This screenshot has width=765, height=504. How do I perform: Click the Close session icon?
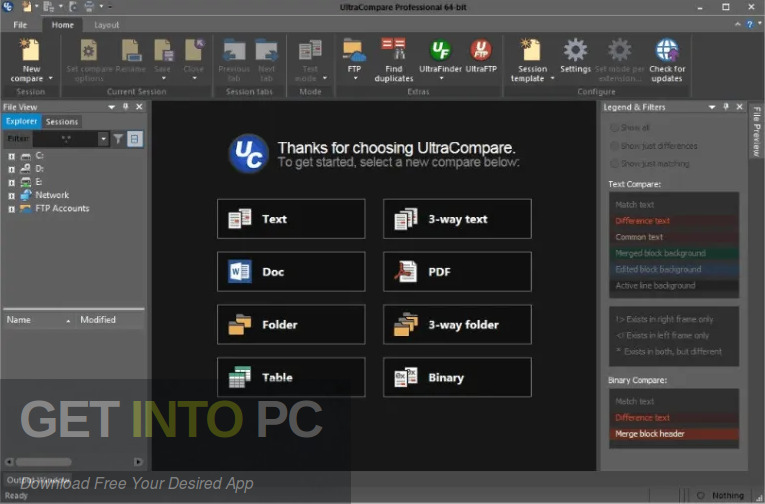click(194, 50)
